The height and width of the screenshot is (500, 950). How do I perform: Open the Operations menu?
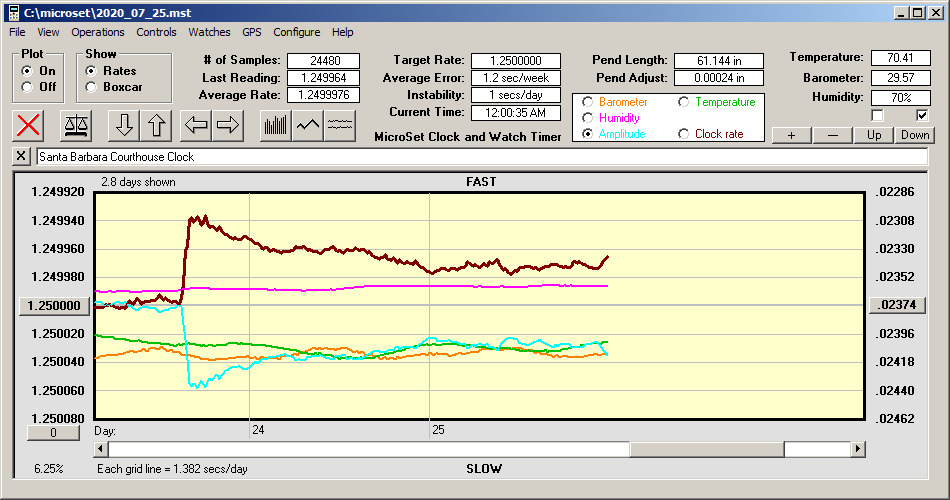[98, 32]
